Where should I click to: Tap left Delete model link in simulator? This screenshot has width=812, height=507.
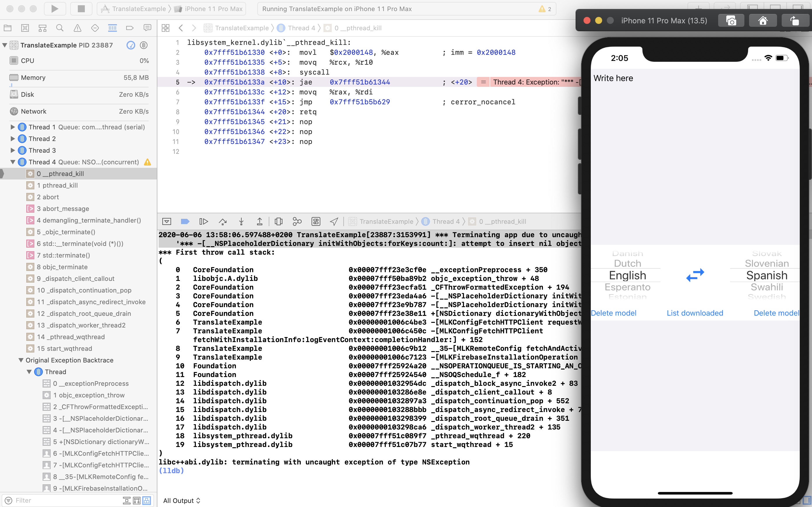pyautogui.click(x=614, y=313)
